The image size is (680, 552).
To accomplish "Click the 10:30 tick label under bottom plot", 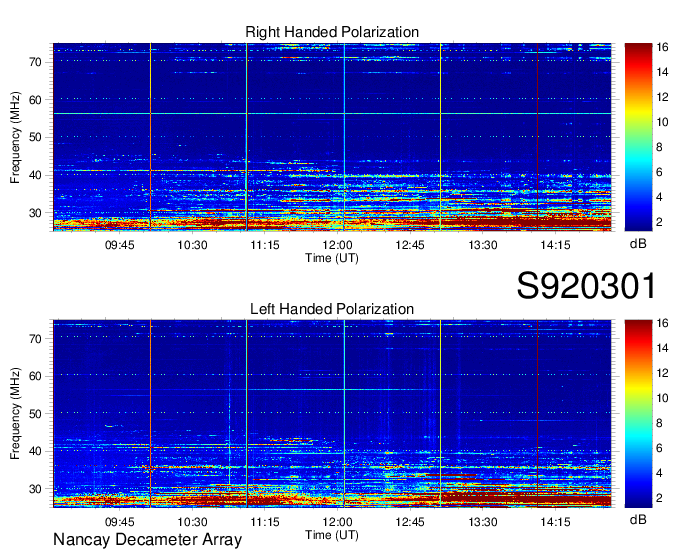I will [192, 522].
